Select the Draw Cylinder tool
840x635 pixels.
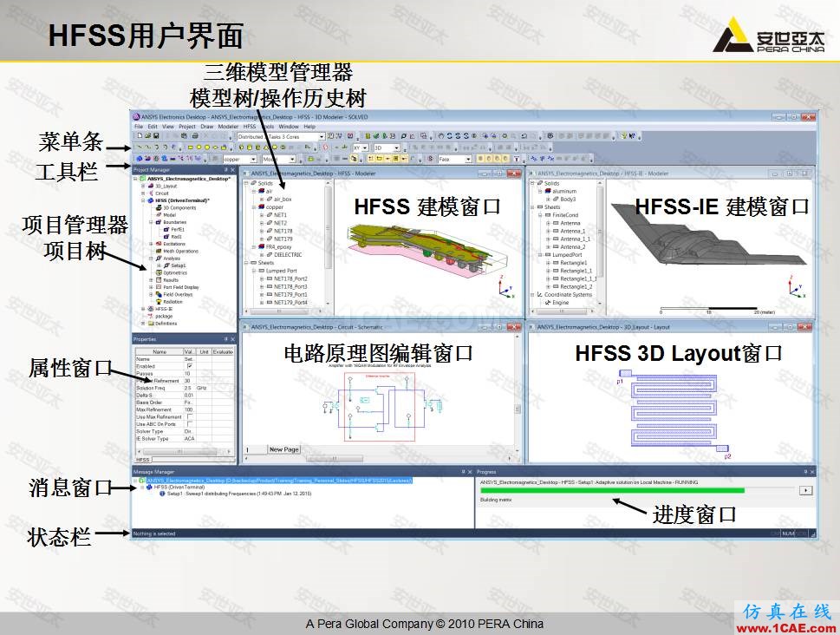click(250, 147)
